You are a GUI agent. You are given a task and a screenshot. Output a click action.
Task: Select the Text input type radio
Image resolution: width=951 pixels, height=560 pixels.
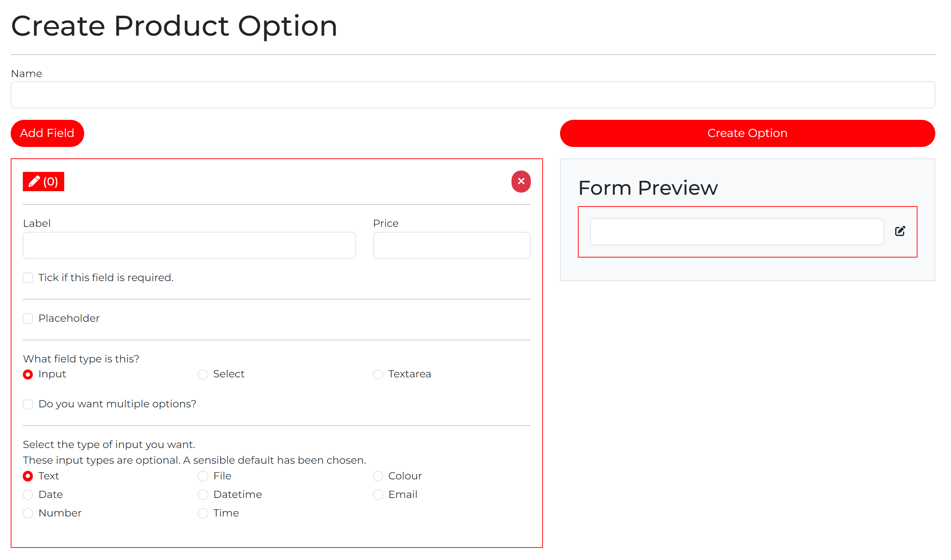[x=28, y=476]
